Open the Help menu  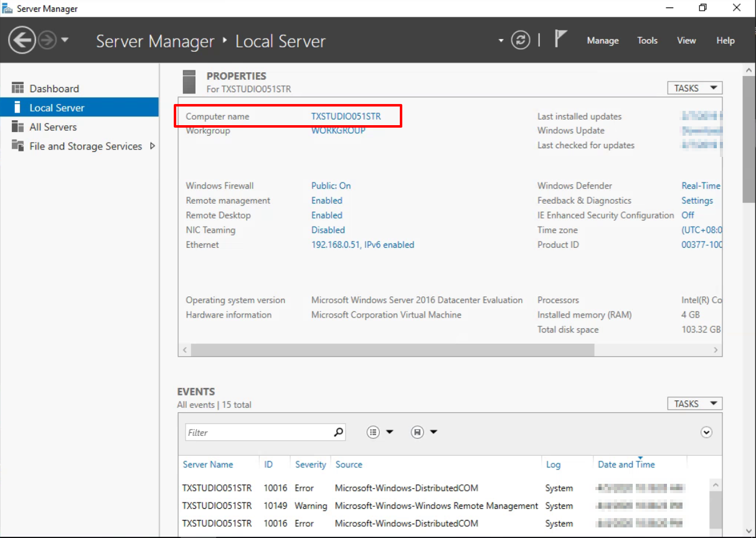725,40
